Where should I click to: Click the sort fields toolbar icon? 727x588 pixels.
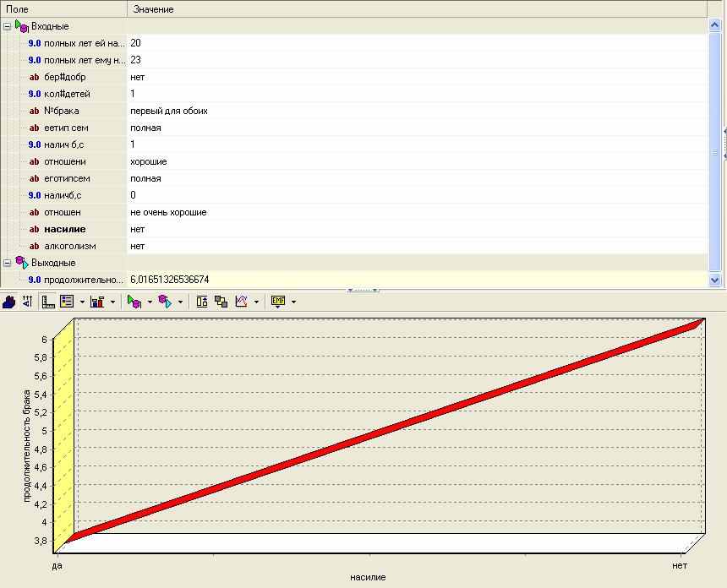pyautogui.click(x=28, y=302)
